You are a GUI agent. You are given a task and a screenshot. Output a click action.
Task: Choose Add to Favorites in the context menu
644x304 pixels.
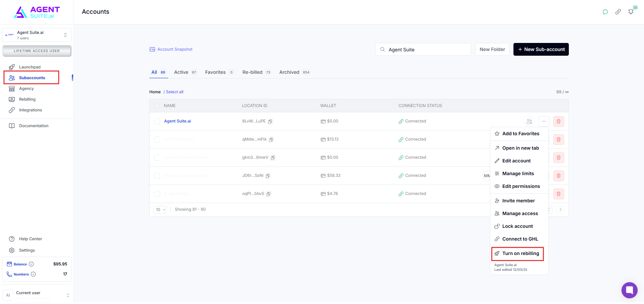(x=519, y=134)
